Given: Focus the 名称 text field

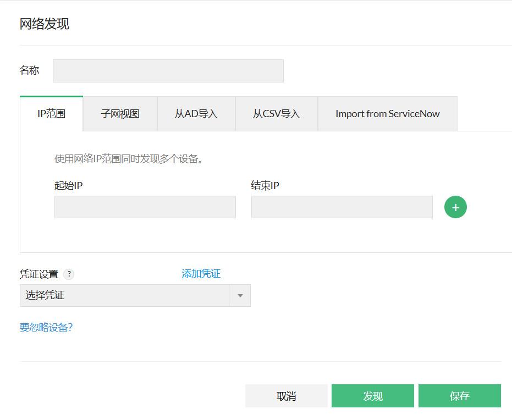Looking at the screenshot, I should point(168,71).
